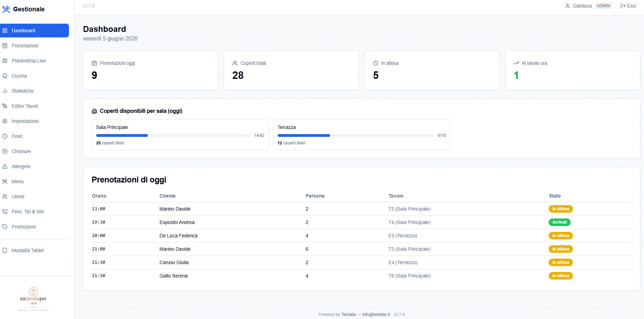This screenshot has width=644, height=319.
Task: Click the Prenotazioni oggi value 9
Action: click(94, 75)
